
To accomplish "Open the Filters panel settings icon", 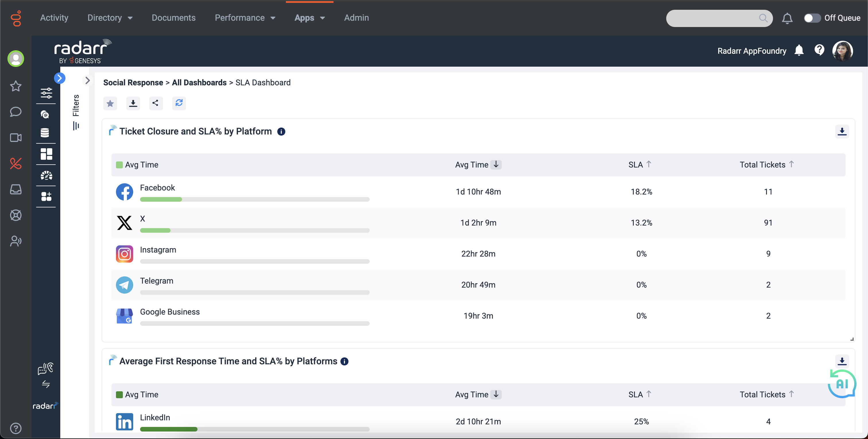I will 46,93.
